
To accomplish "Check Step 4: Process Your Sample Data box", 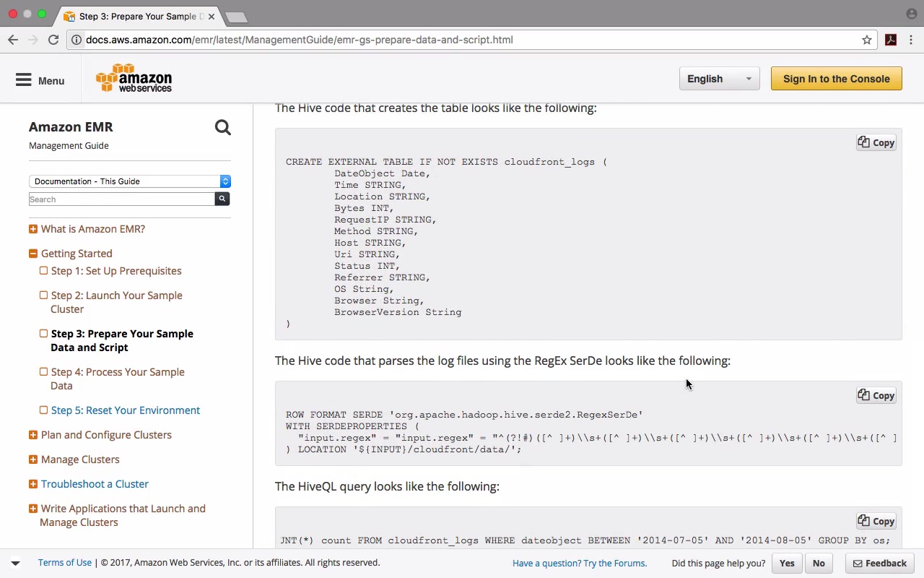I will [43, 372].
